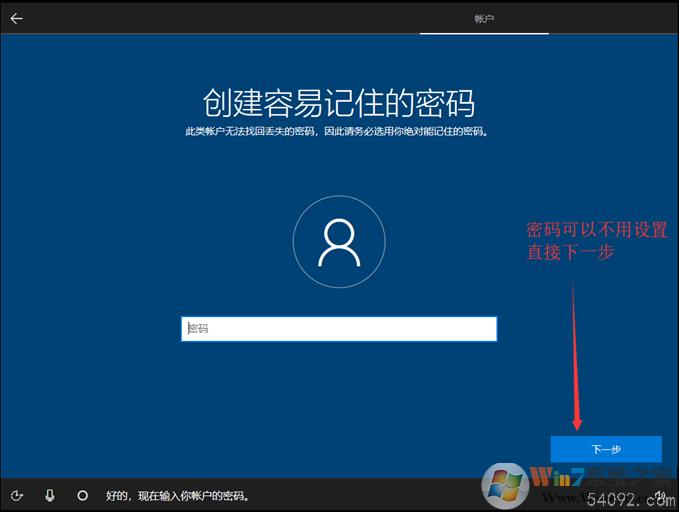Click the user avatar circle
The height and width of the screenshot is (512, 679).
[339, 242]
